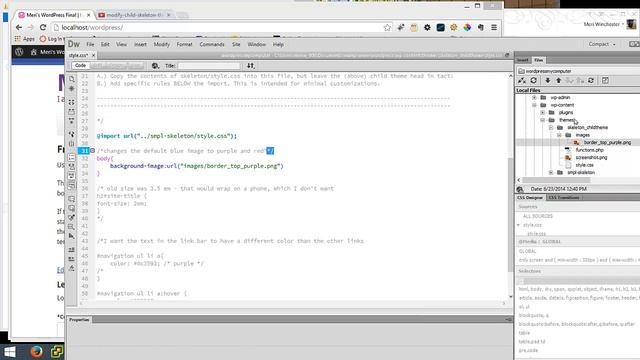The width and height of the screenshot is (640, 360).
Task: Collapse the wp-content folder
Action: [x=534, y=105]
